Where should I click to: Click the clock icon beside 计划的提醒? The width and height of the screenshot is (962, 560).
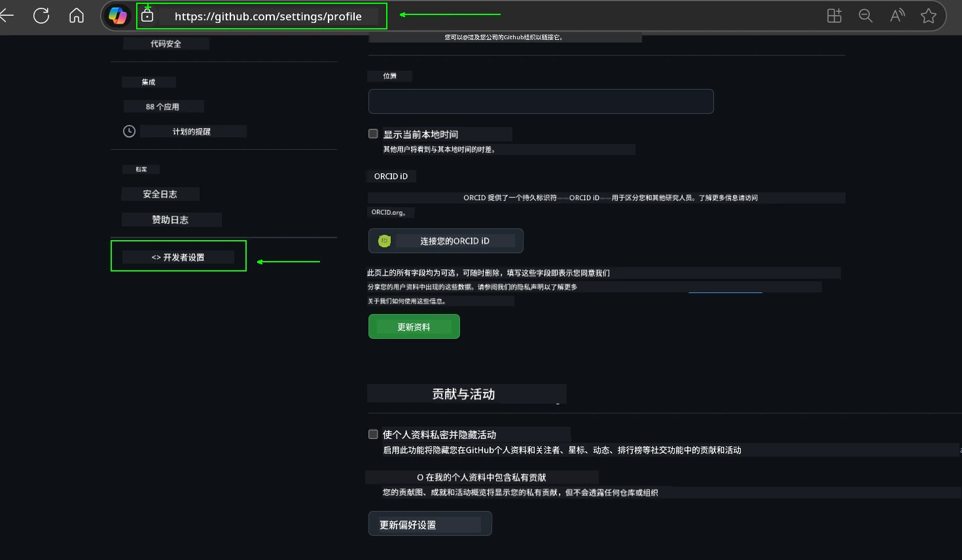(129, 131)
